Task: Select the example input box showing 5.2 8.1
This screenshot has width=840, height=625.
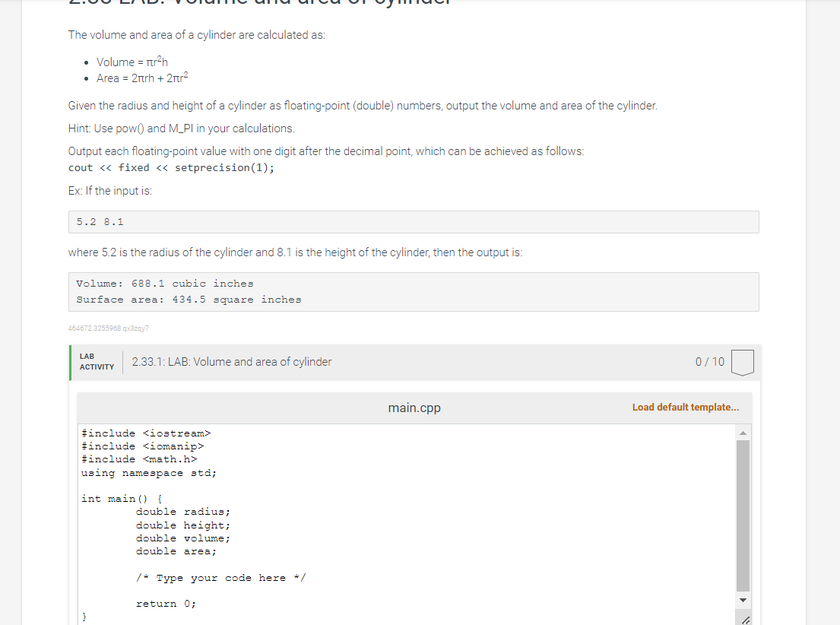Action: [x=413, y=221]
